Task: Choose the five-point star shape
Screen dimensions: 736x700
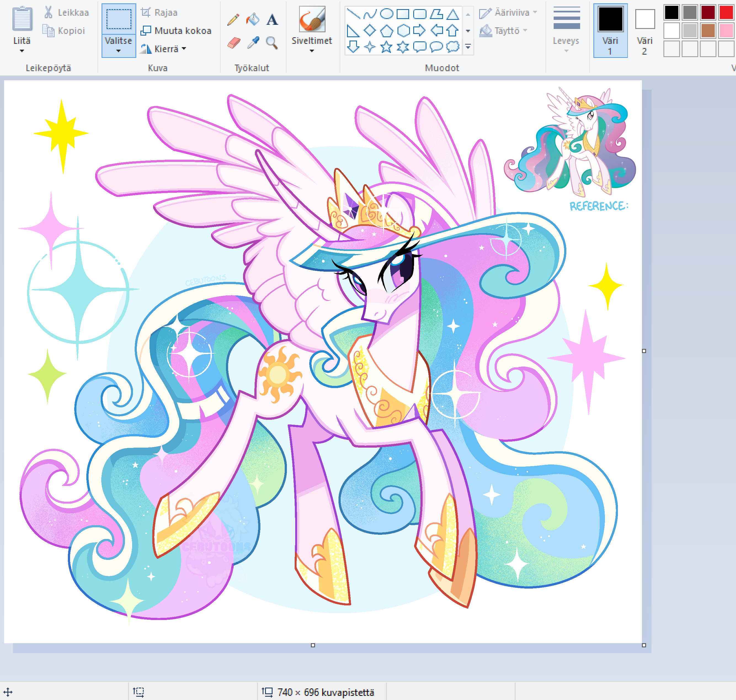Action: coord(386,47)
